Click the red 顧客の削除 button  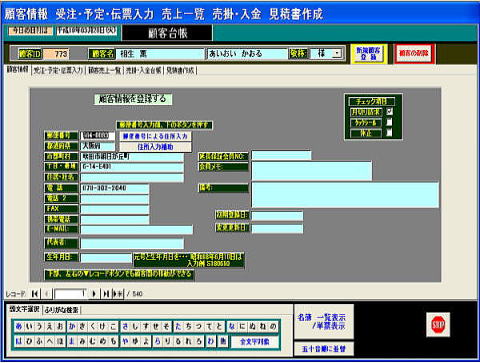(414, 53)
